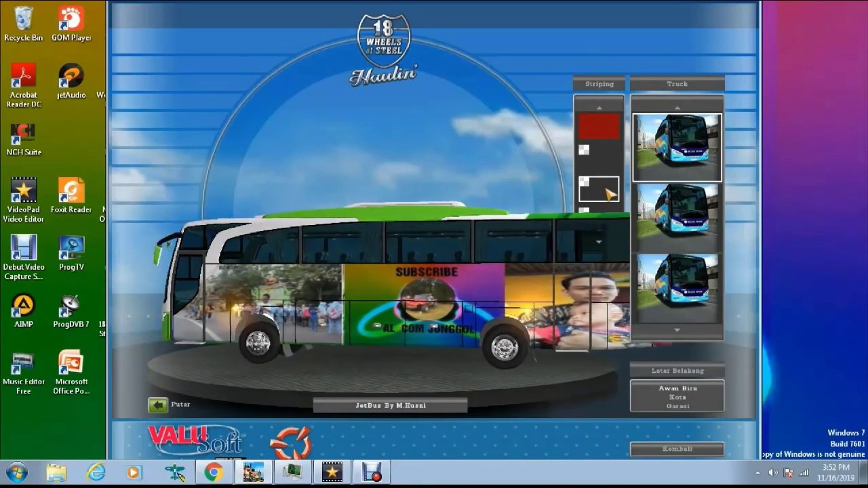Choose the Kota background option
The width and height of the screenshot is (868, 488).
[677, 397]
